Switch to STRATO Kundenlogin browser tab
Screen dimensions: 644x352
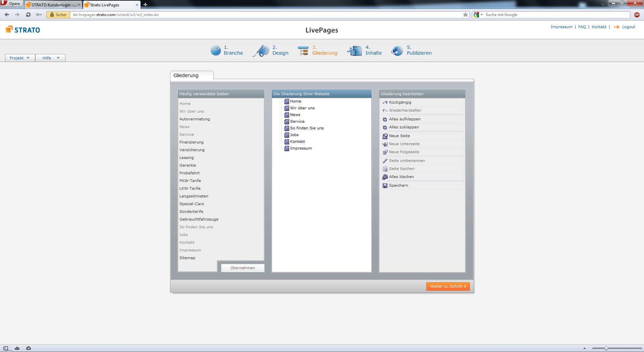point(53,5)
